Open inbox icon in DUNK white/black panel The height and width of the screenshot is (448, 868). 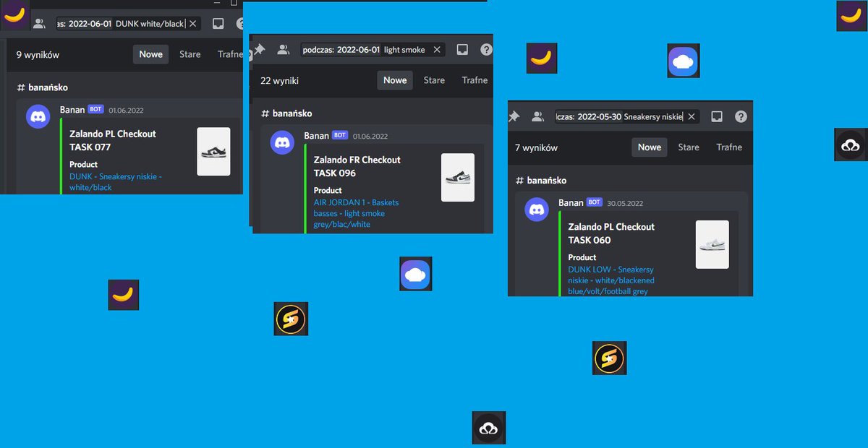[218, 24]
